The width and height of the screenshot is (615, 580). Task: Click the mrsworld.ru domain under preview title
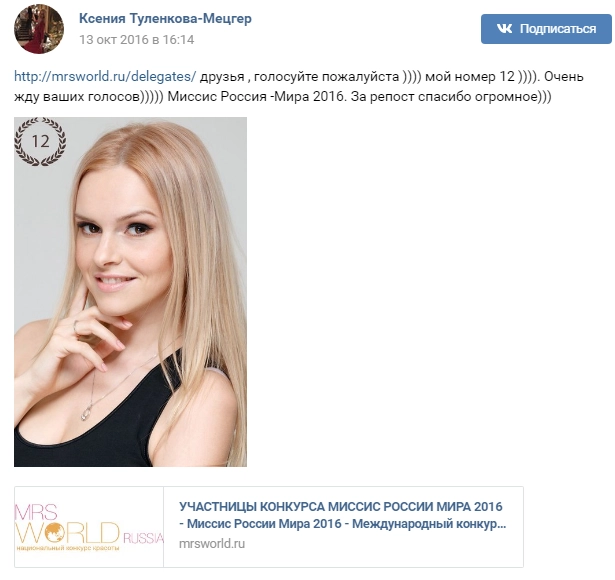[x=212, y=544]
